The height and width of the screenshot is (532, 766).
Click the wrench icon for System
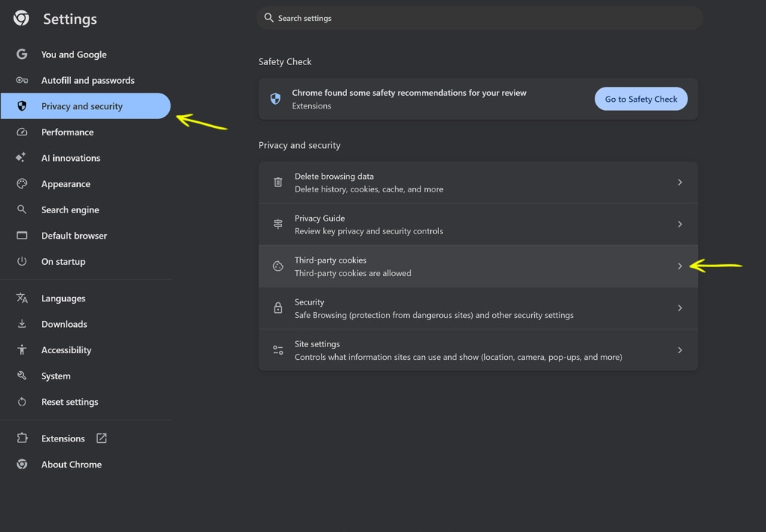(x=22, y=376)
